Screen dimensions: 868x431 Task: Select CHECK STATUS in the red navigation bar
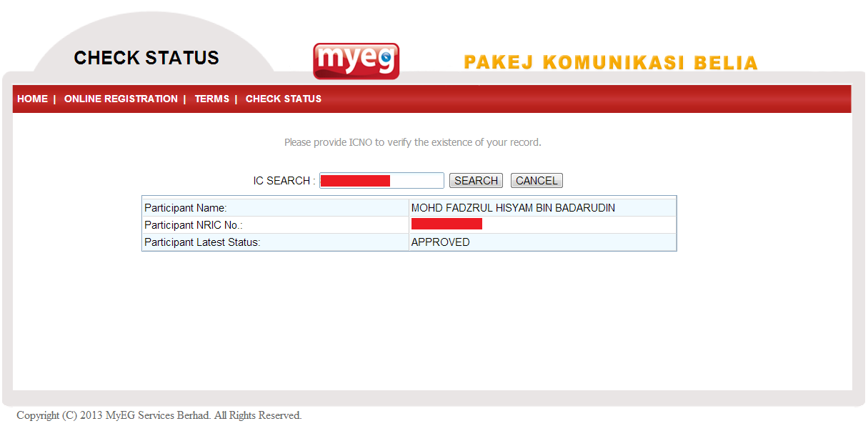pos(284,99)
